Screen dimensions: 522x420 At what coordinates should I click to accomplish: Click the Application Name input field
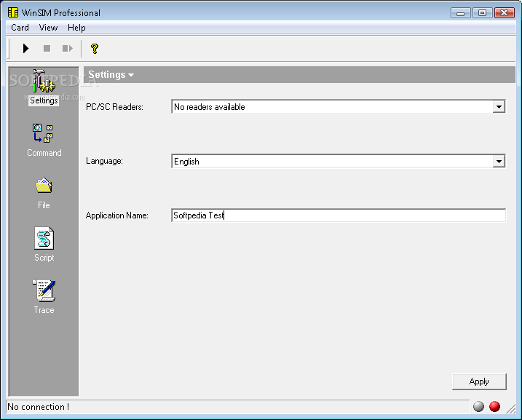(x=339, y=215)
